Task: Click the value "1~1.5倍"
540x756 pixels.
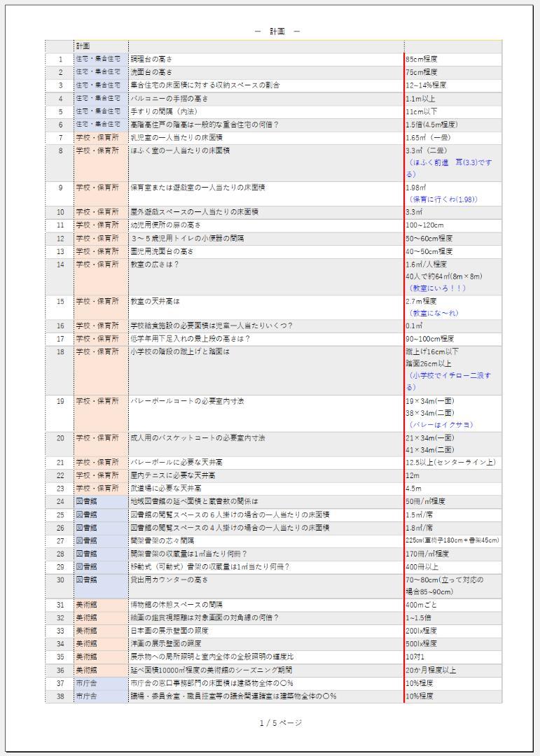Action: coord(418,618)
